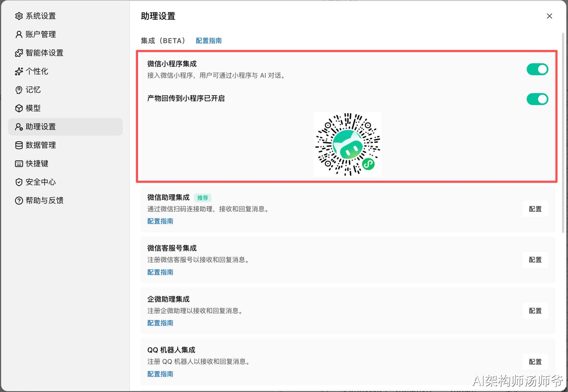Click the 推荐 badge beside 微信助理集成

202,198
